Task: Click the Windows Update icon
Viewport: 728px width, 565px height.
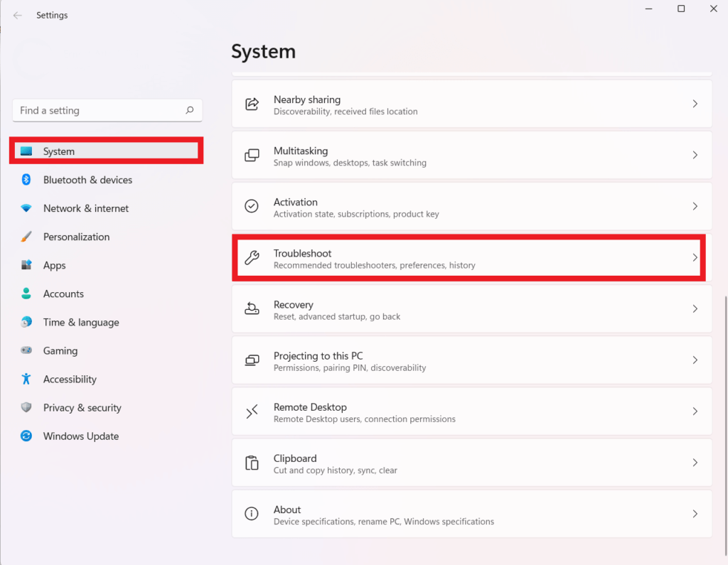Action: click(x=26, y=436)
